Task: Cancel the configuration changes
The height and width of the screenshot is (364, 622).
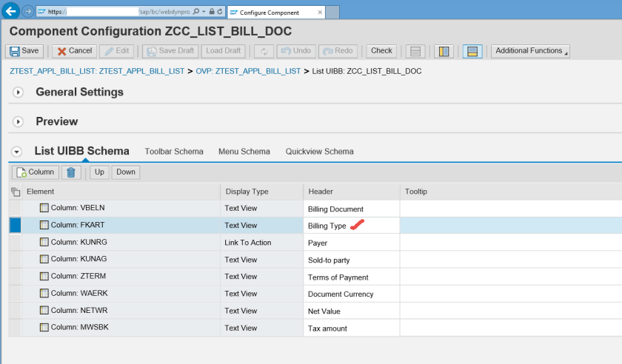Action: point(75,51)
